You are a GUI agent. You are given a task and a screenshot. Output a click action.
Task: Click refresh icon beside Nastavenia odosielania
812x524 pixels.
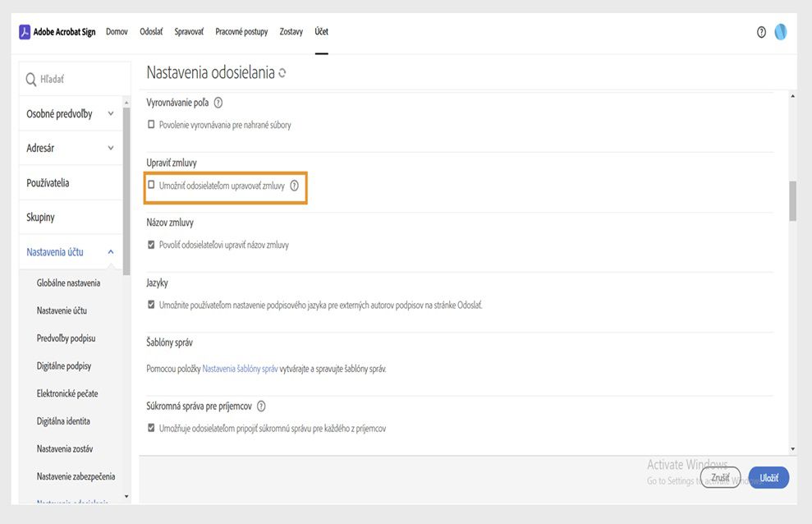click(x=282, y=73)
